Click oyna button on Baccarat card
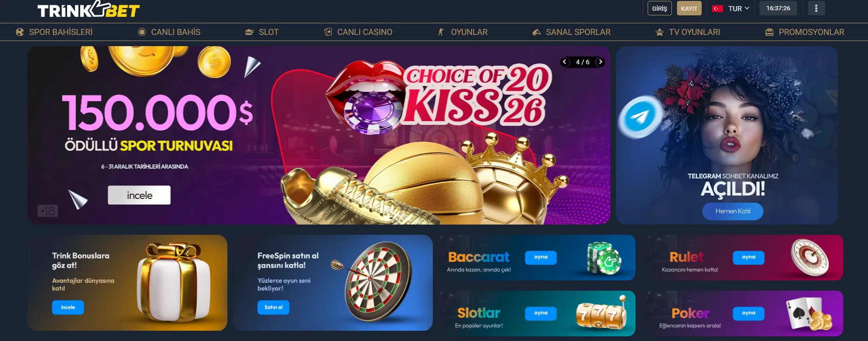868x341 pixels. click(x=541, y=258)
